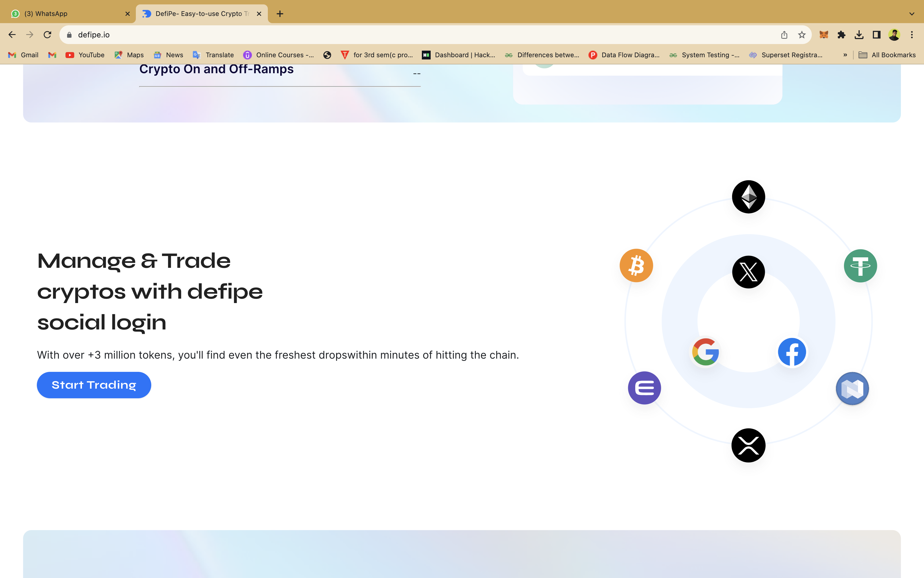Select the DefiPe tab

[x=202, y=14]
